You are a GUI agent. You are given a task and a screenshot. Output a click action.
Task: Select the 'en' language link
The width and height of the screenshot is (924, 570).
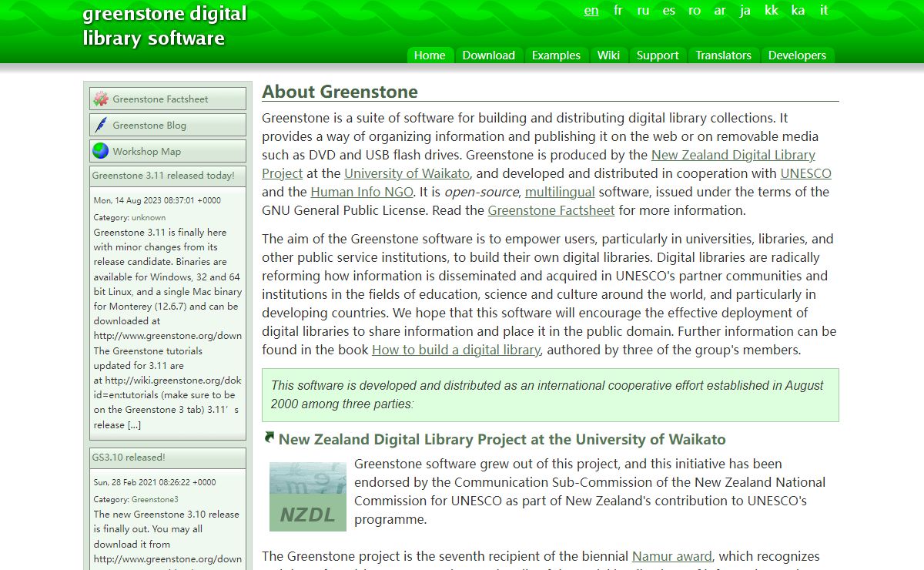click(x=591, y=10)
